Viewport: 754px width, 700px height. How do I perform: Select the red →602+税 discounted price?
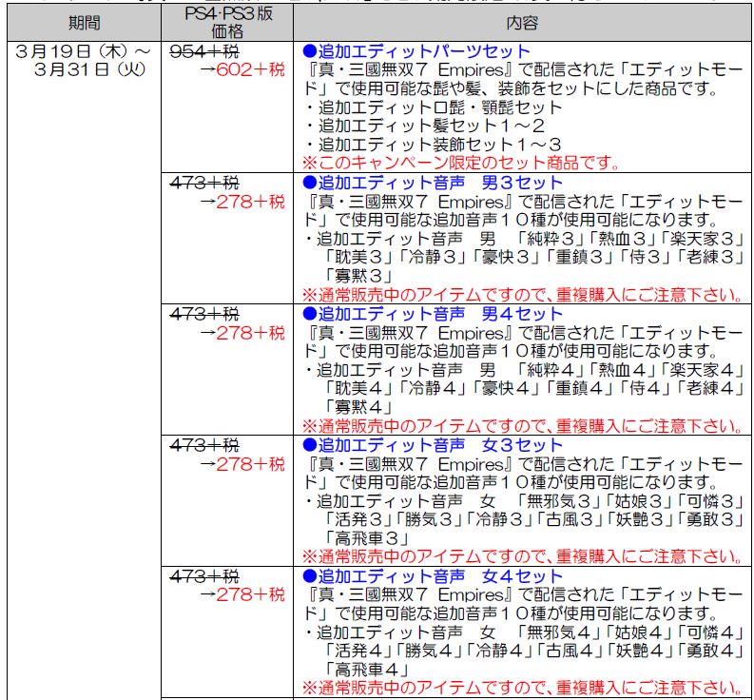(x=242, y=69)
